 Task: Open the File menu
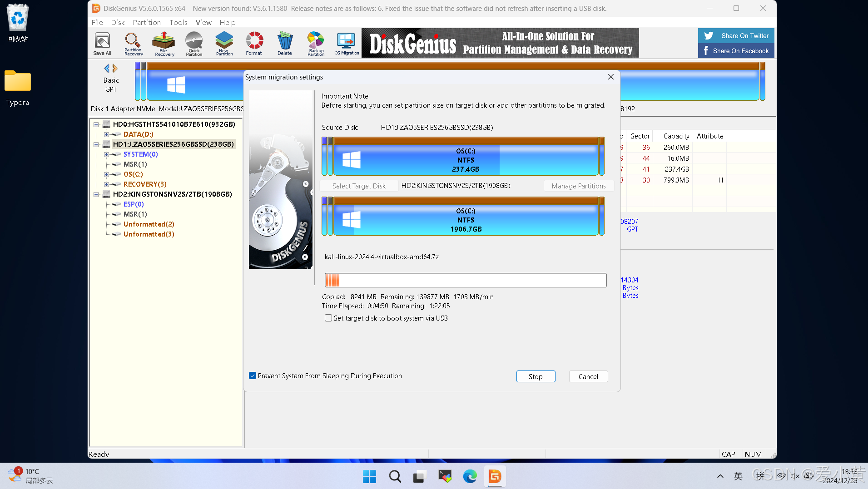tap(97, 22)
